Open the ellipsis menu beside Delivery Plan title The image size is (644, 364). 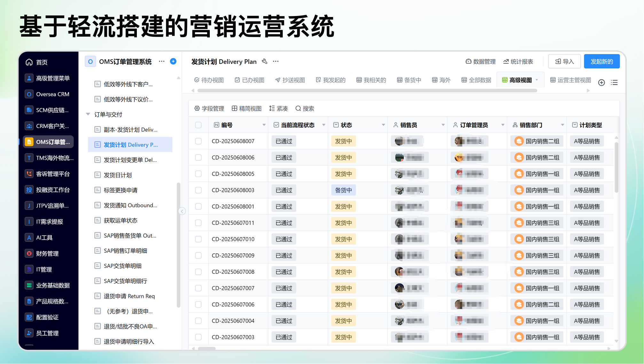pos(276,61)
